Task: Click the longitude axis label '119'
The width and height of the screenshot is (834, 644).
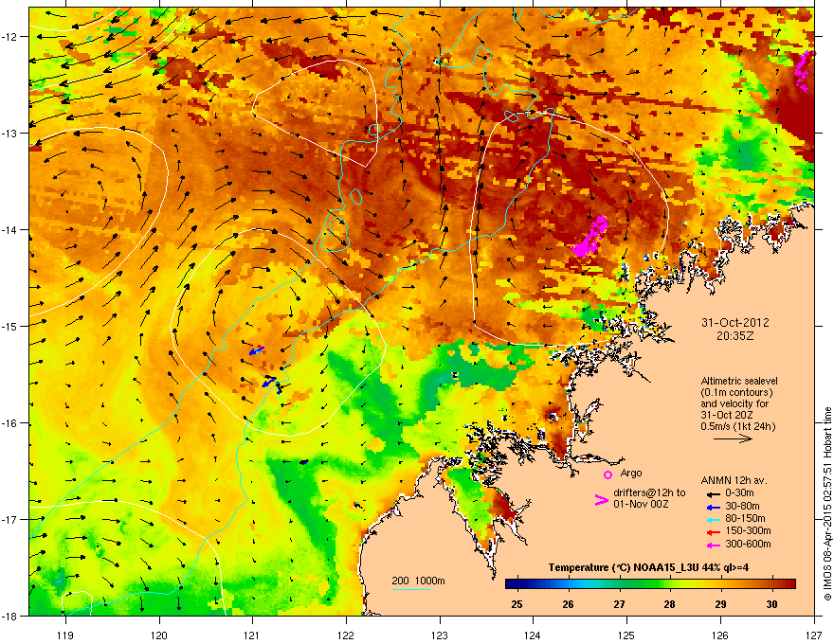Action: (65, 635)
